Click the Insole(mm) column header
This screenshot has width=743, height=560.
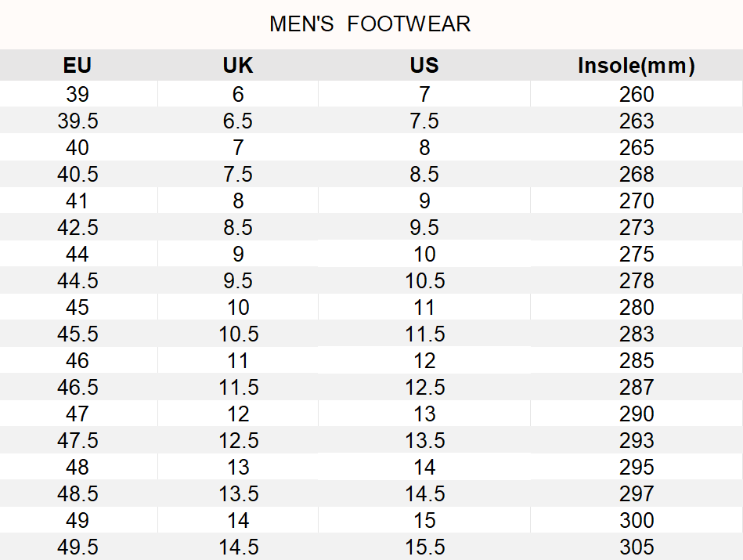(636, 66)
